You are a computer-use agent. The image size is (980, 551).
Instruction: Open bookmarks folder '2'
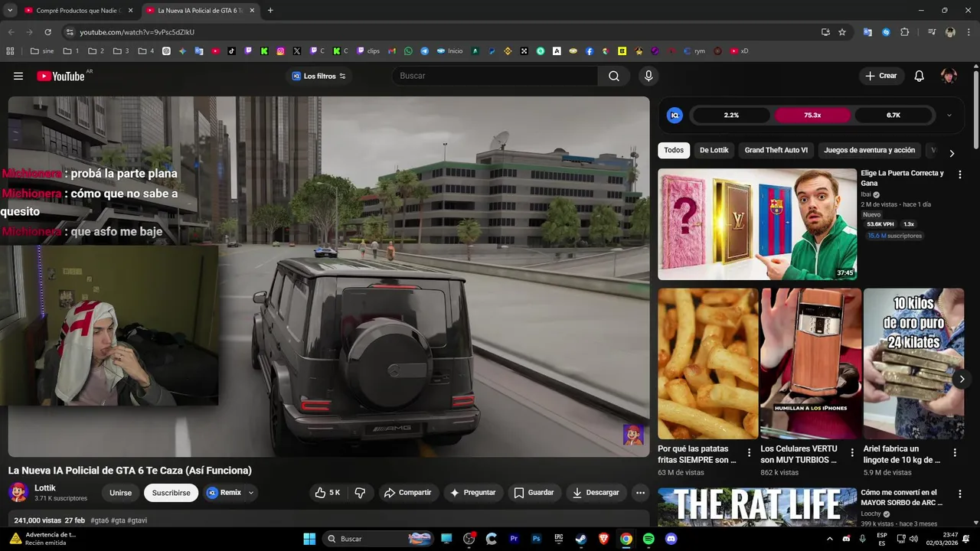(96, 51)
